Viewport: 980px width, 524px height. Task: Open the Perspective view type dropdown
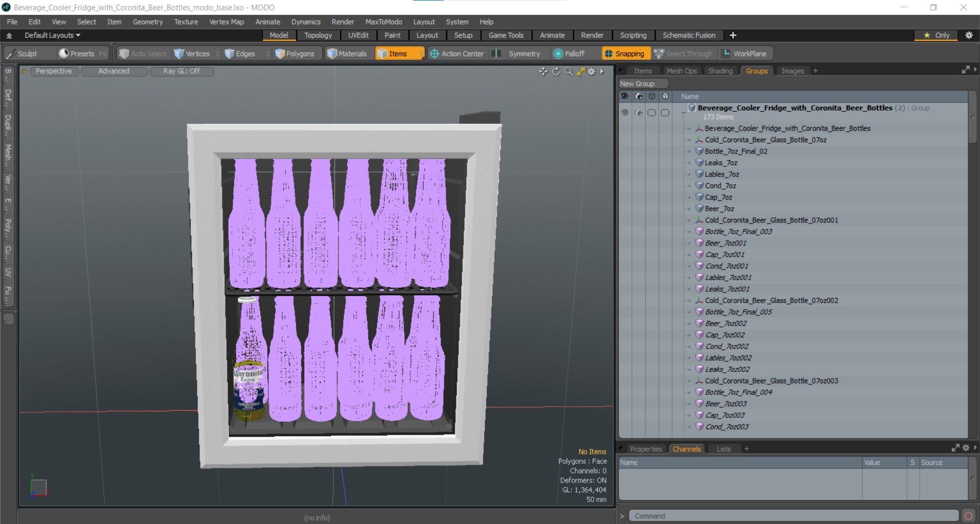(54, 71)
